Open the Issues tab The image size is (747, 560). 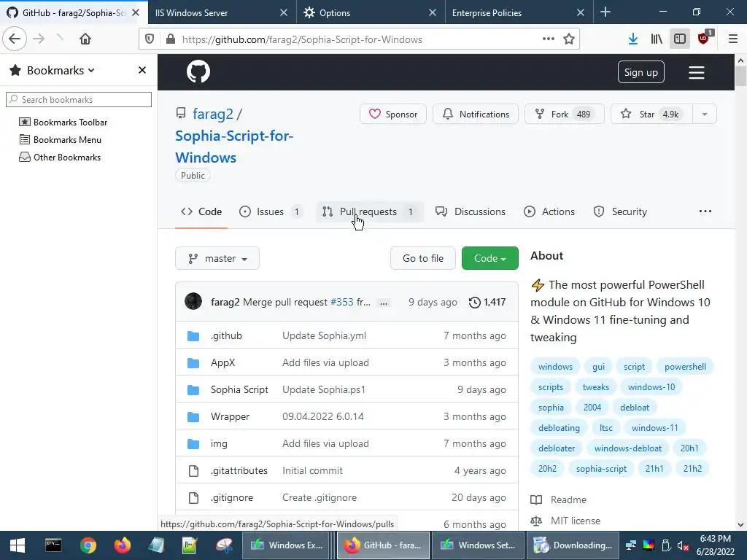pyautogui.click(x=270, y=211)
